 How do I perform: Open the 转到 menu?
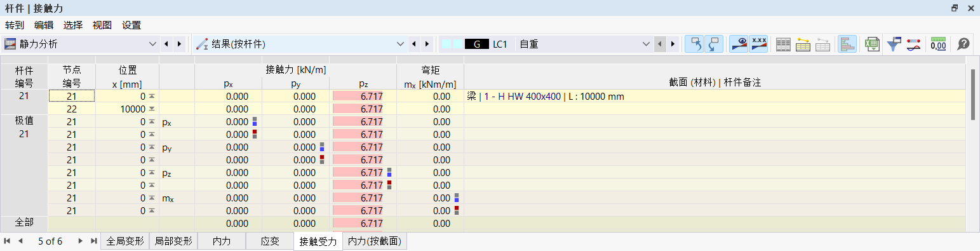click(x=15, y=25)
